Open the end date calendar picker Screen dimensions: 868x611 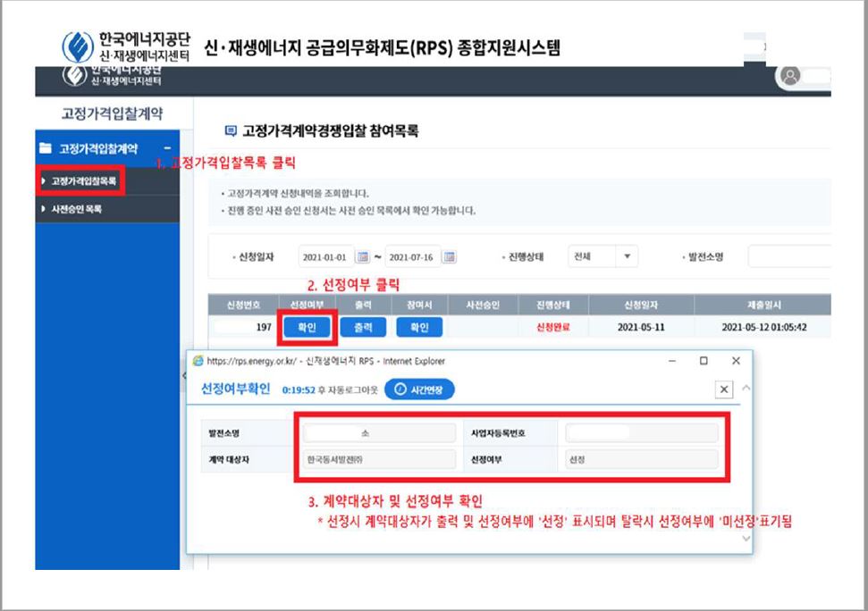(450, 257)
